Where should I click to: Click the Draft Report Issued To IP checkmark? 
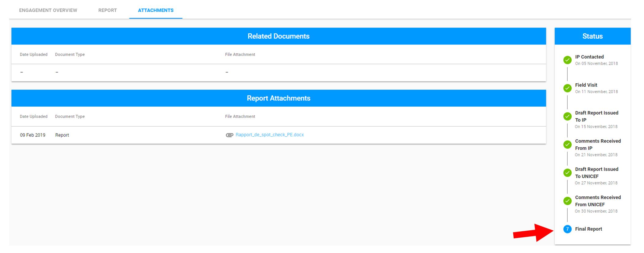point(567,116)
